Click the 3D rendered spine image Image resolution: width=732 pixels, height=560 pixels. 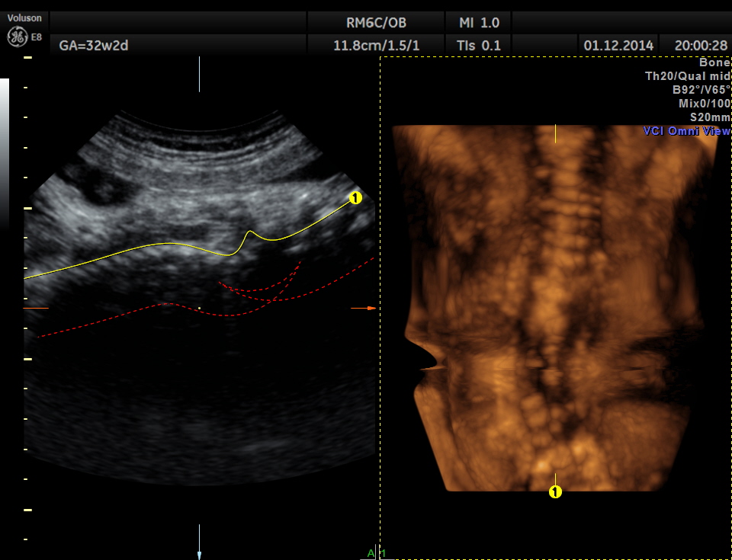tap(557, 305)
